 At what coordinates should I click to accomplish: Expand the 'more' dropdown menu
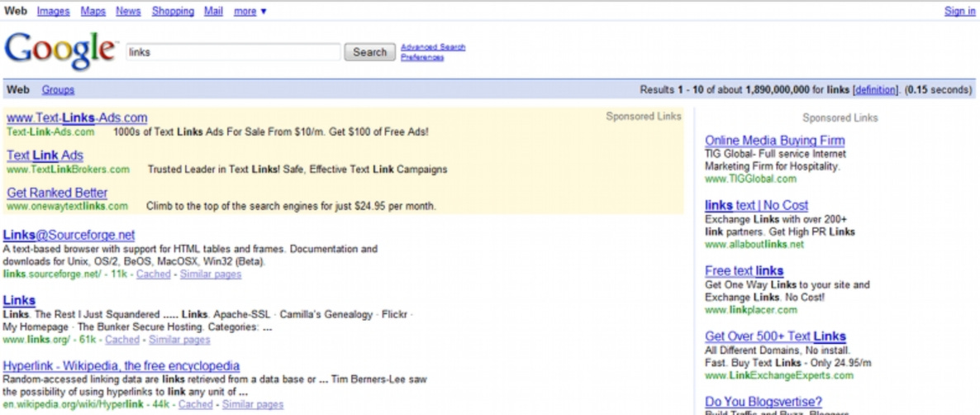click(250, 12)
